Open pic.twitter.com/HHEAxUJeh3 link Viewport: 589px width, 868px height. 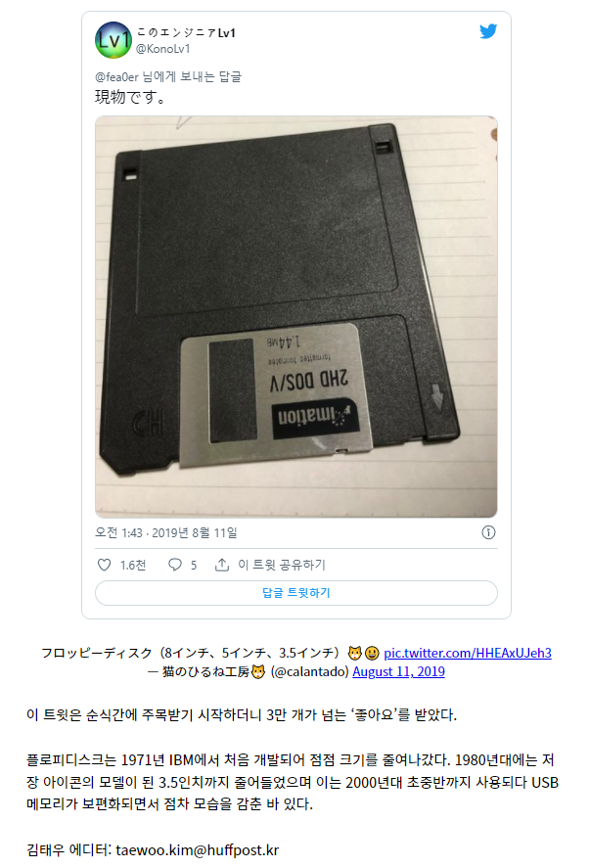click(x=468, y=653)
